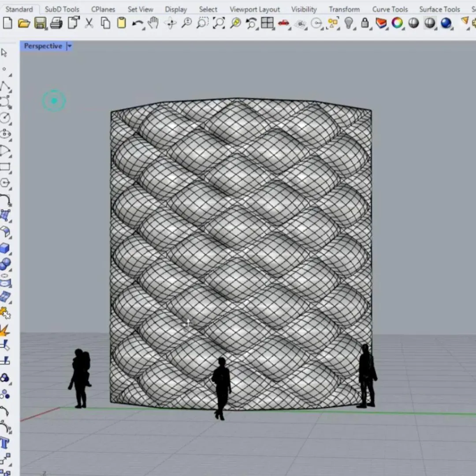Click the red car Set View icon
The height and width of the screenshot is (476, 476).
point(283,23)
